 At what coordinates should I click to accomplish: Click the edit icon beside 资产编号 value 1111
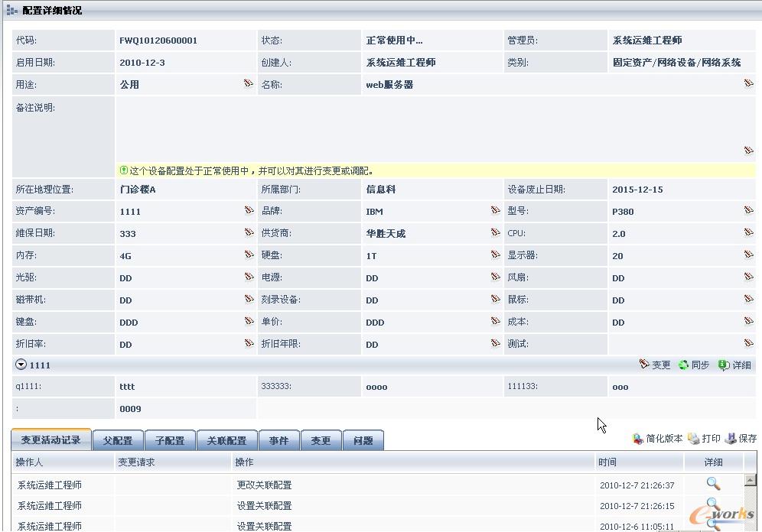click(249, 211)
